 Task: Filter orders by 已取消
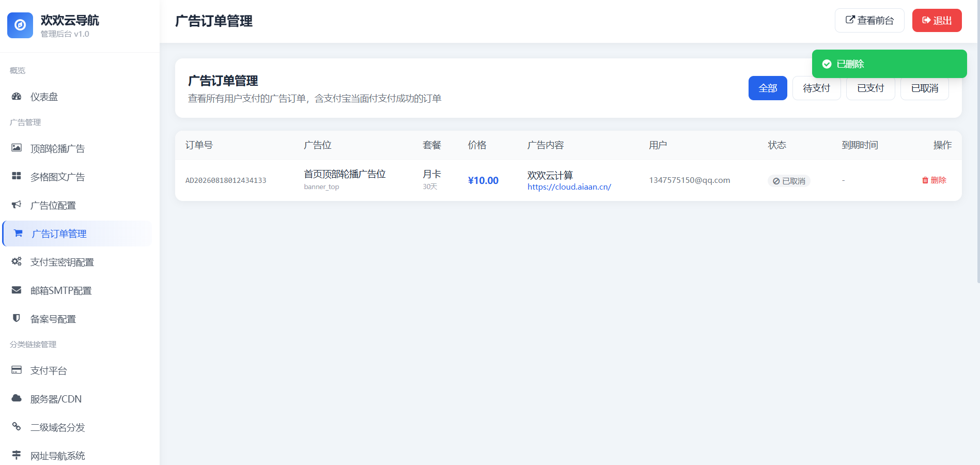[925, 88]
